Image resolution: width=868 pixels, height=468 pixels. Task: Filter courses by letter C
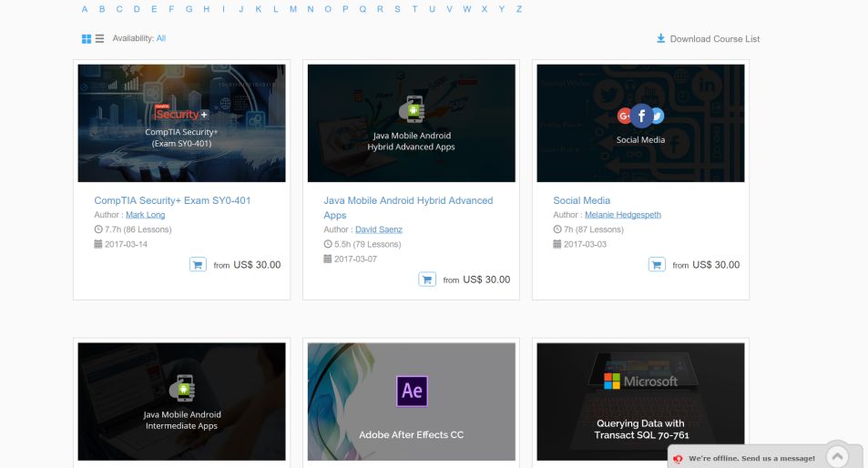pos(119,9)
